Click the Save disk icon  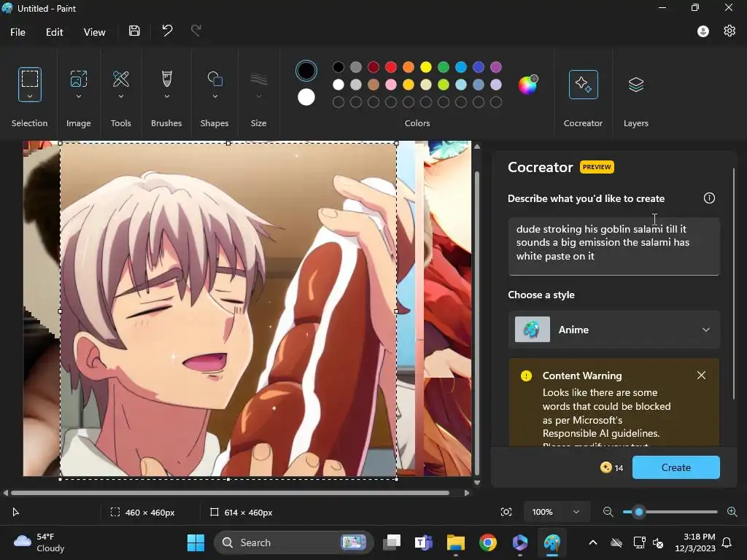(x=134, y=31)
